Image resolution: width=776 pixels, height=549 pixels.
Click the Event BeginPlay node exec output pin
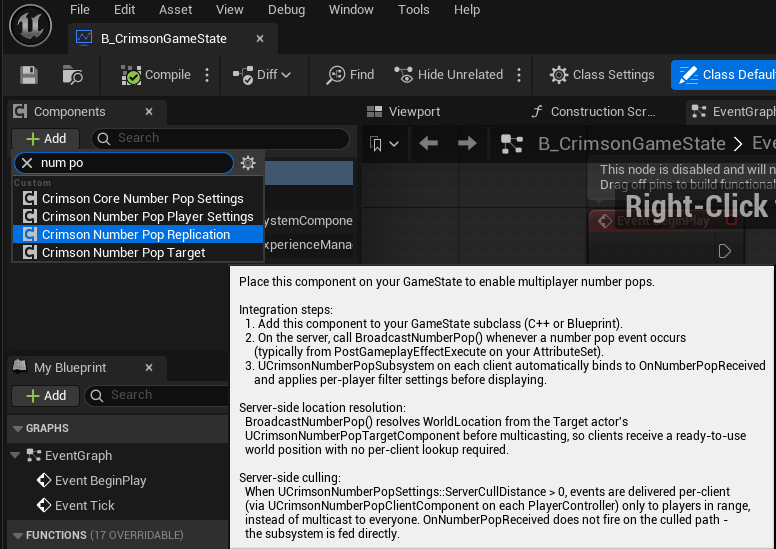[725, 251]
